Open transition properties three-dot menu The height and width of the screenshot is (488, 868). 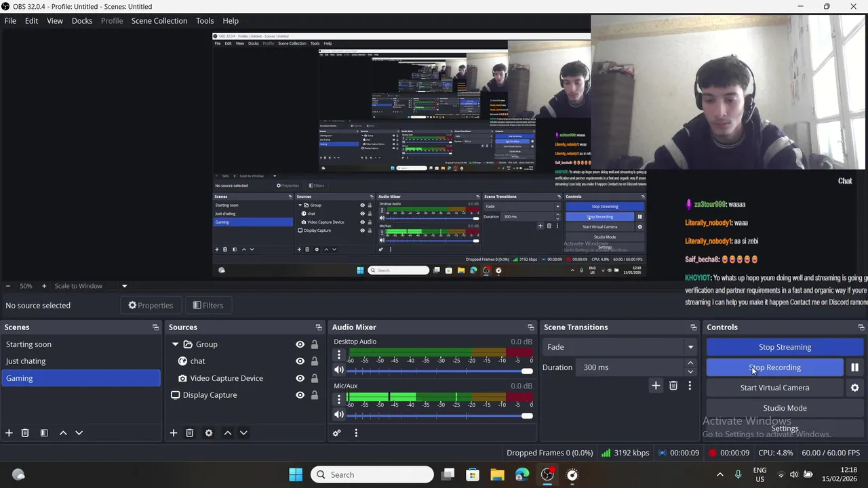point(690,386)
